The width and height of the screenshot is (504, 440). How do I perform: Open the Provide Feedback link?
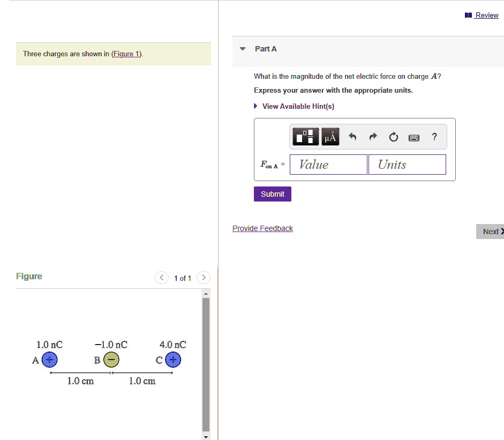pos(262,228)
